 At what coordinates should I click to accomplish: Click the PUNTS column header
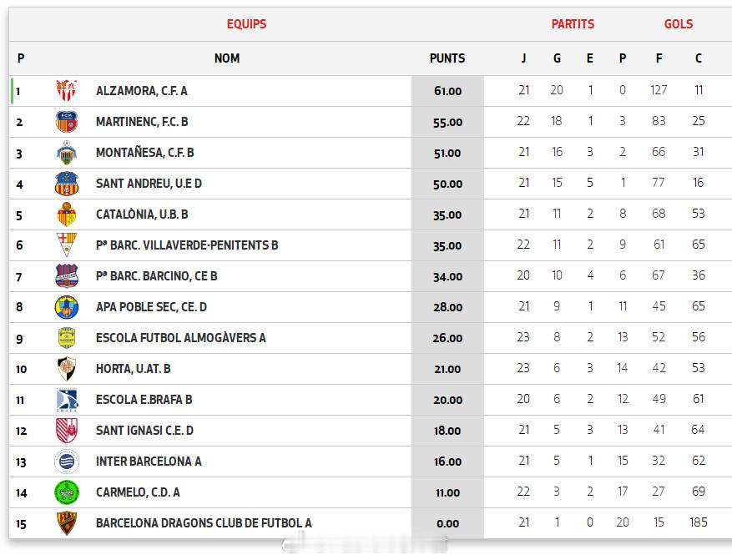(447, 58)
